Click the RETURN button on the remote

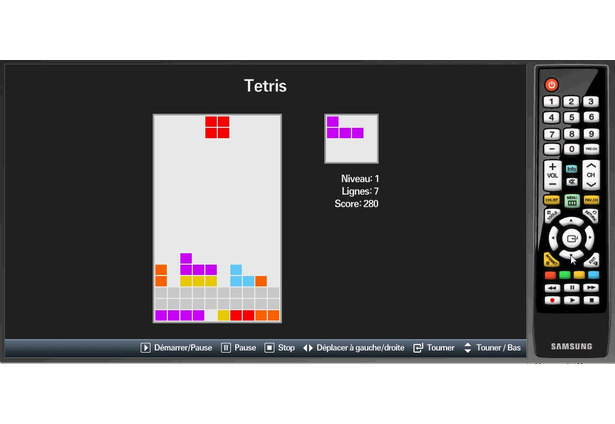point(591,215)
